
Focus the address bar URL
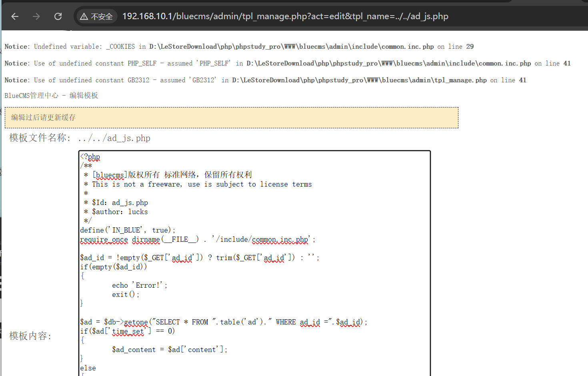[x=285, y=16]
